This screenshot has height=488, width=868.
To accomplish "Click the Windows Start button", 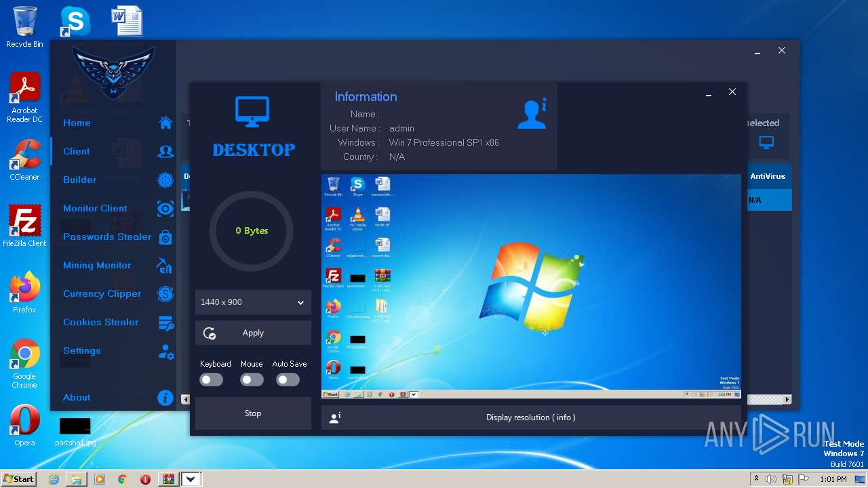I will (19, 479).
